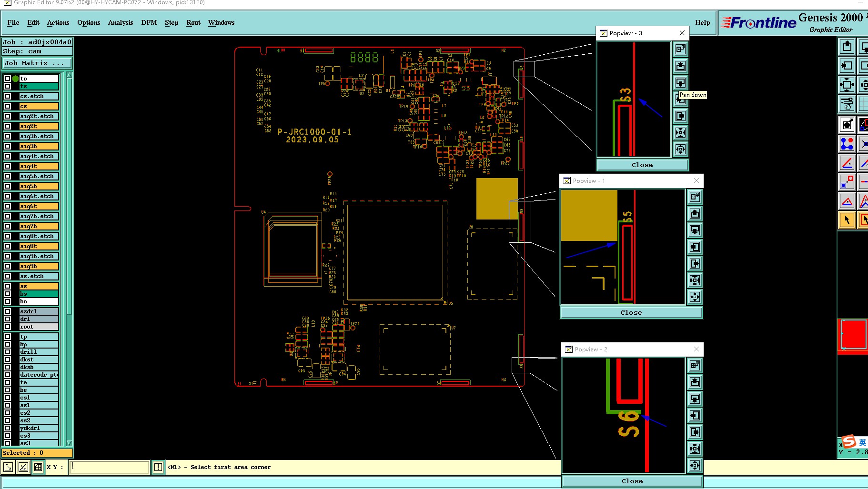
Task: Click pan up icon in Popview 3
Action: pos(680,66)
